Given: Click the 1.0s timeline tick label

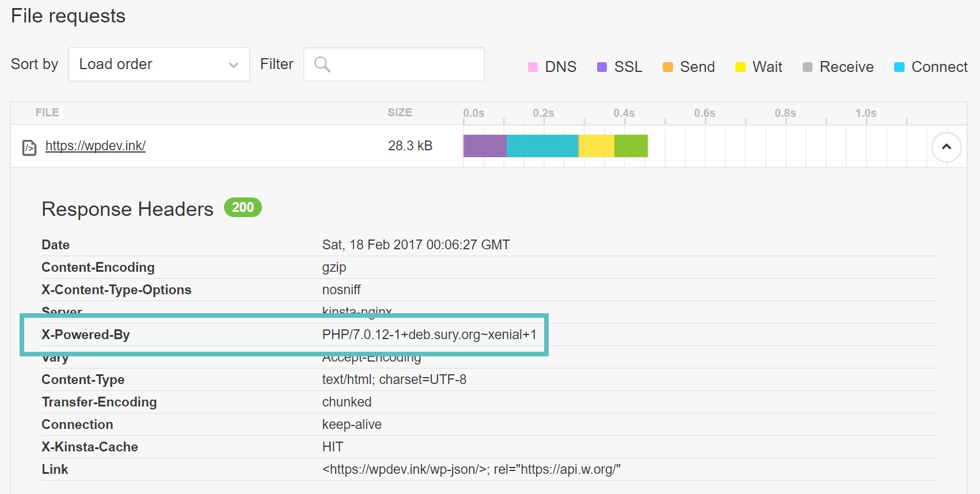Looking at the screenshot, I should (865, 113).
